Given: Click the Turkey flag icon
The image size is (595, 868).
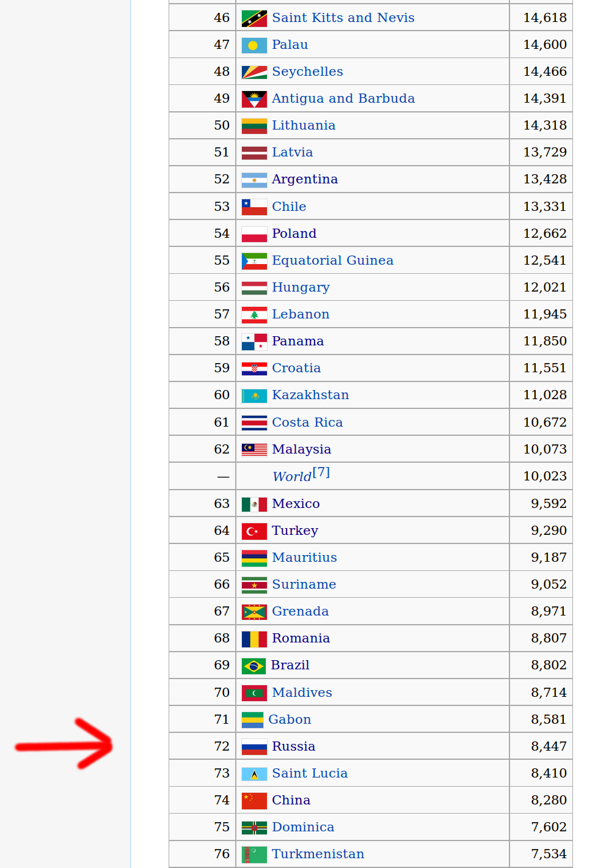Looking at the screenshot, I should click(x=254, y=532).
